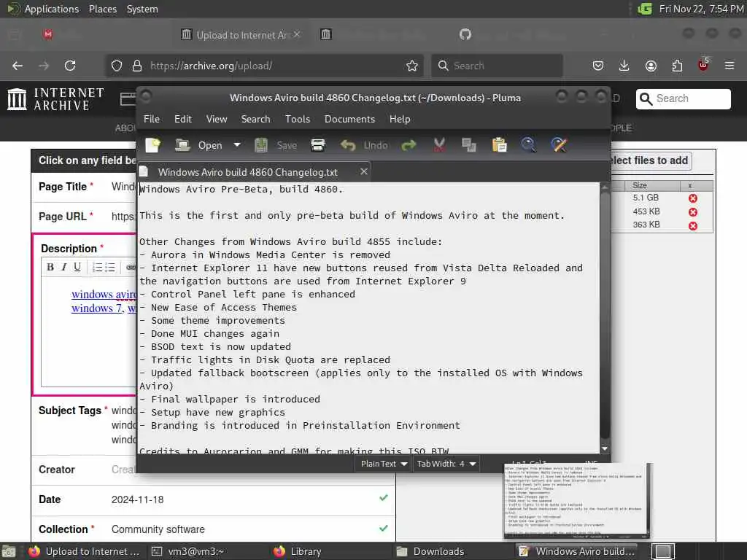Open the Tools menu in Pluma
The image size is (747, 560).
[298, 119]
